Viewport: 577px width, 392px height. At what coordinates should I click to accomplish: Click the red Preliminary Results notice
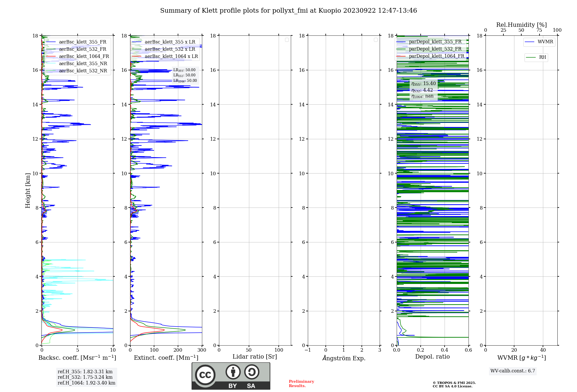[301, 384]
